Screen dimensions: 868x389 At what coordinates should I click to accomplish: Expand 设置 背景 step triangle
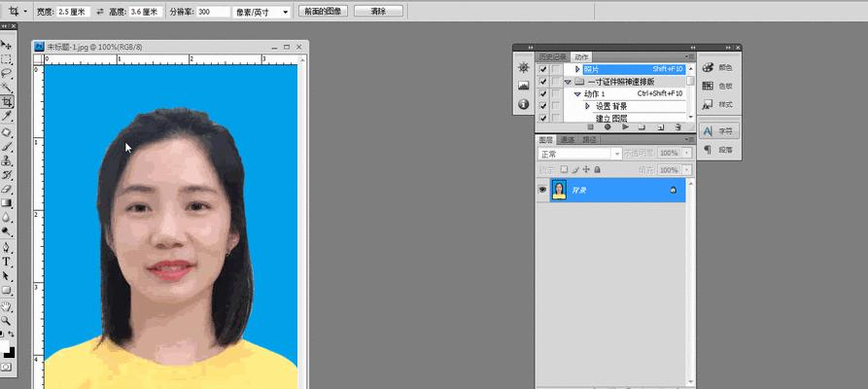coord(587,106)
